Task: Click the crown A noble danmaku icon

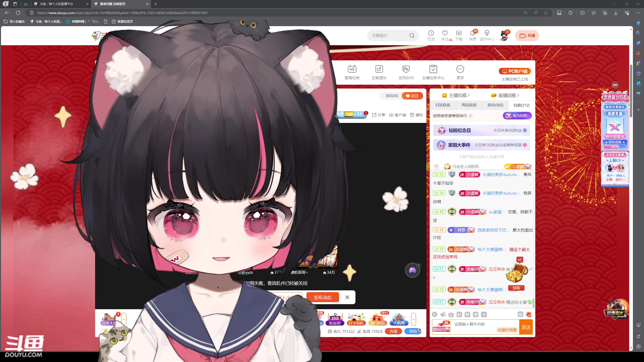Action: click(451, 314)
